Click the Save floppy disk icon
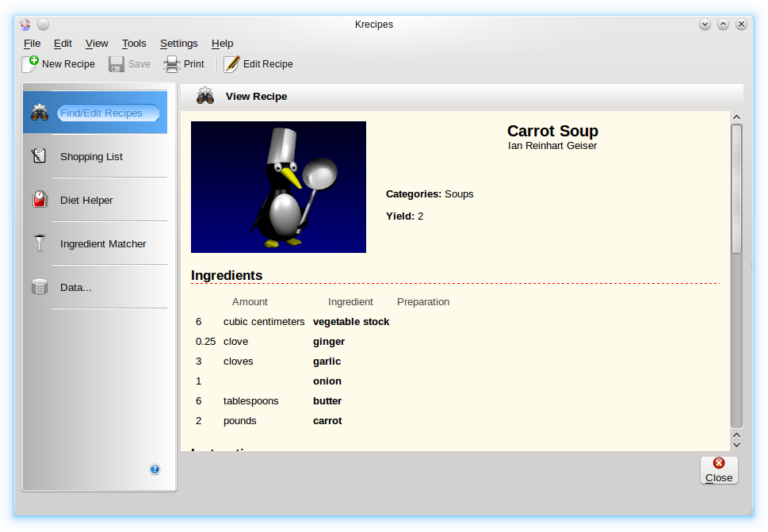768x532 pixels. pyautogui.click(x=116, y=64)
